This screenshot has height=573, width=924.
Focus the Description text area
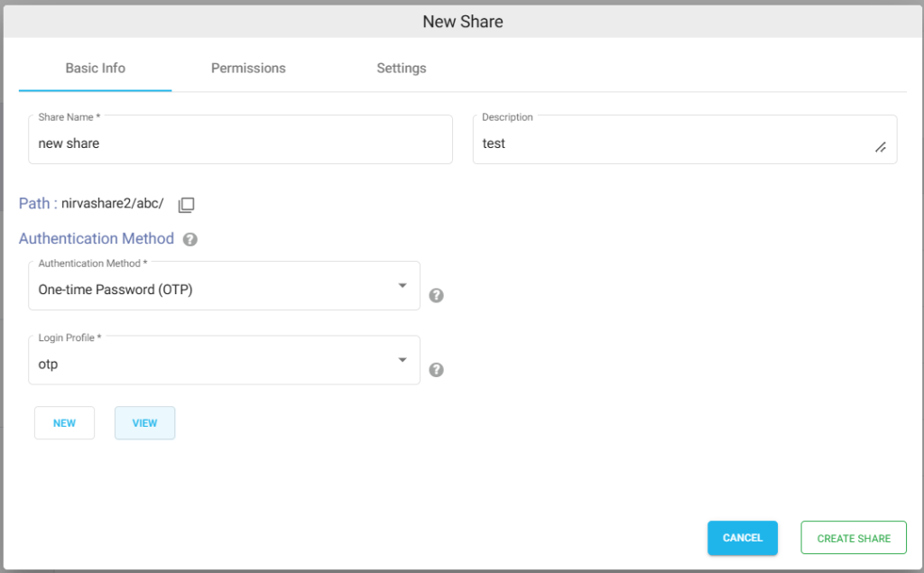(x=685, y=140)
